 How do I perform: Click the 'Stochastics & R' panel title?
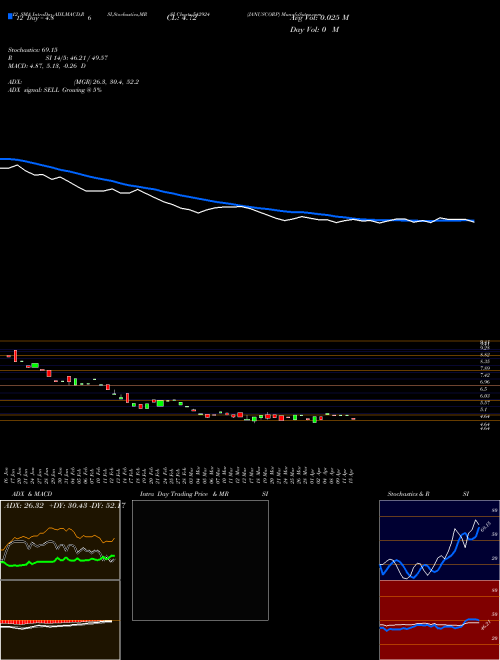[408, 494]
